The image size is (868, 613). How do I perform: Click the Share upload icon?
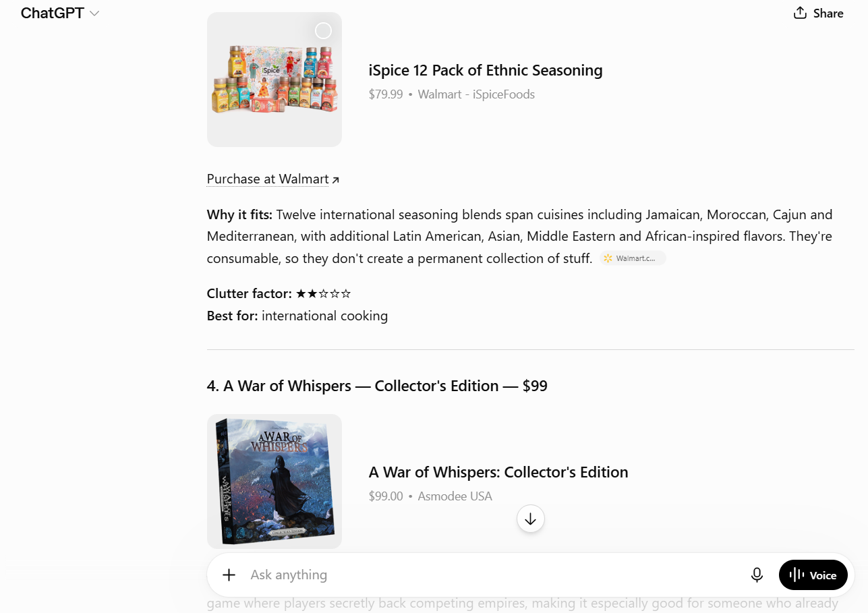click(x=800, y=13)
